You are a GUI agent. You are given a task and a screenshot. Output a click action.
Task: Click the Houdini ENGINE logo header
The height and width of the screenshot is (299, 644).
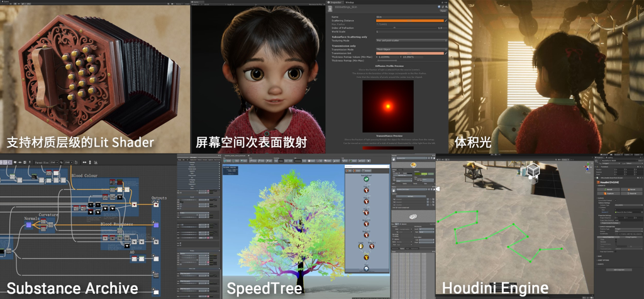pos(608,182)
